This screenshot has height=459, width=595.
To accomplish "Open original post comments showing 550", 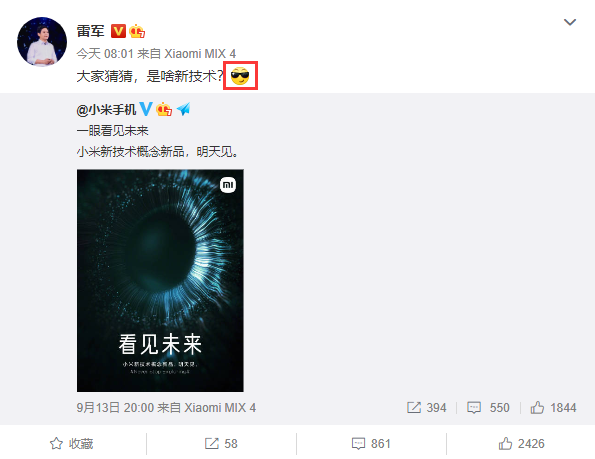I will pyautogui.click(x=488, y=408).
